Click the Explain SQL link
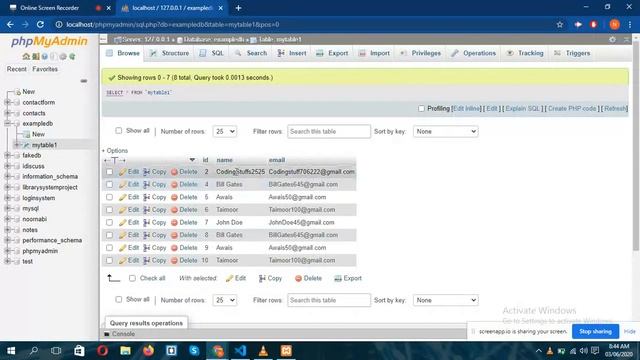 click(522, 109)
